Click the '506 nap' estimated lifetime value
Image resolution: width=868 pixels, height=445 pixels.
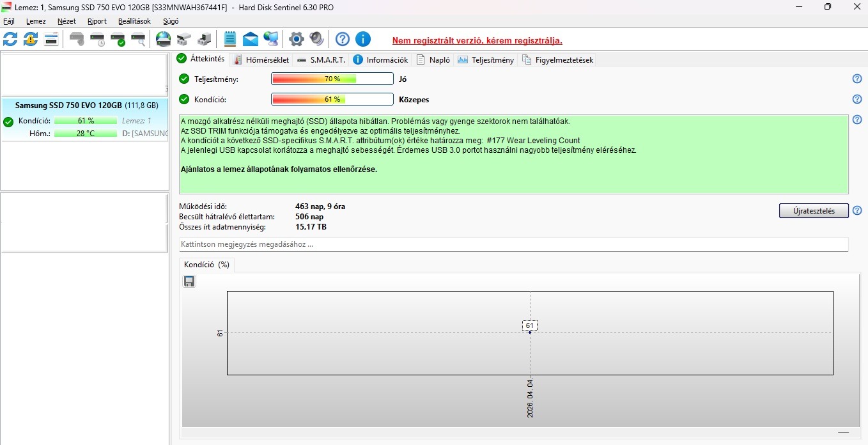309,217
